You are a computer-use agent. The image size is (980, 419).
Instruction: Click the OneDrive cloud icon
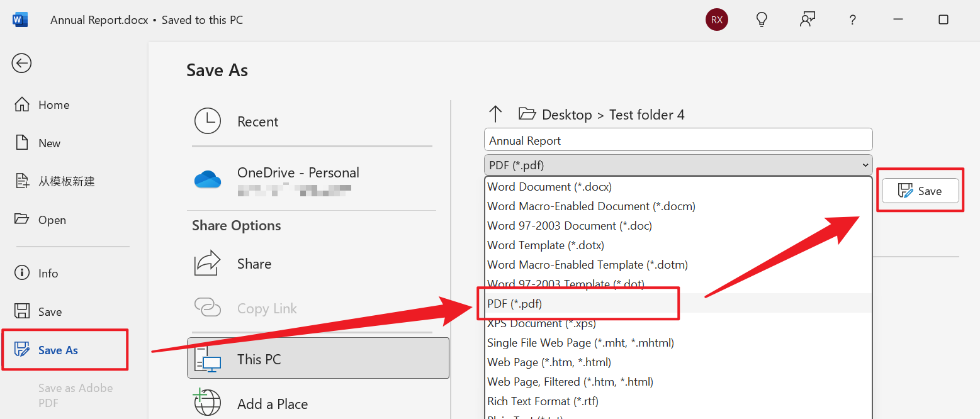pos(208,179)
